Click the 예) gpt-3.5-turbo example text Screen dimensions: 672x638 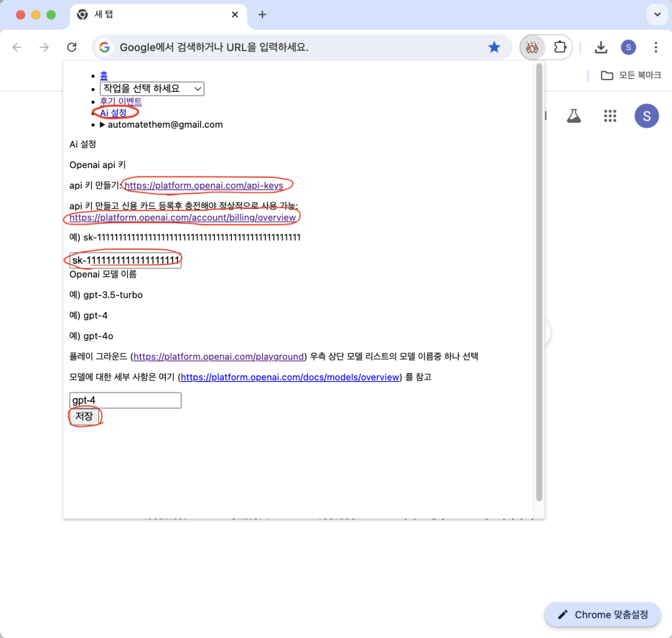tap(106, 295)
